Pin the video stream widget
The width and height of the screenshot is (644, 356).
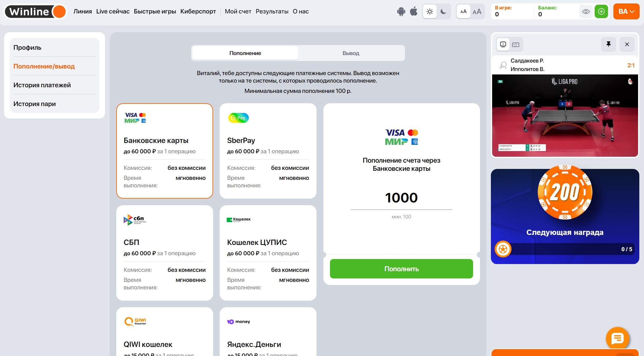tap(608, 44)
